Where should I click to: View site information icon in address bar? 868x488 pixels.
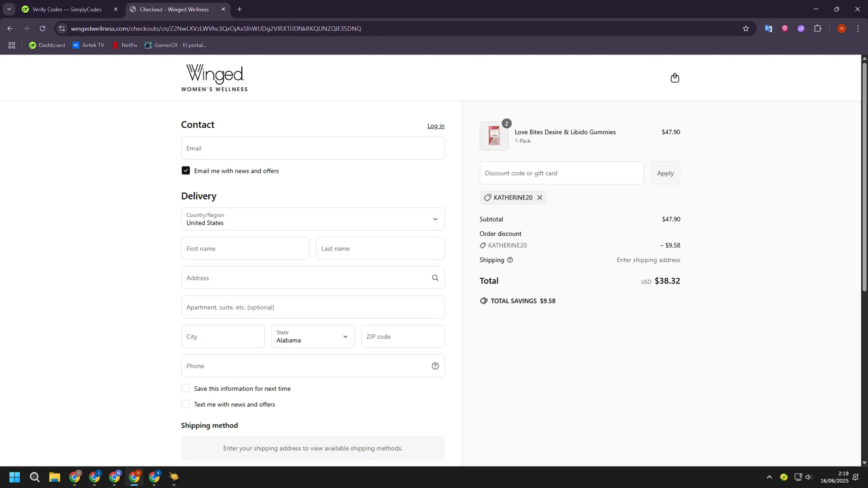pos(62,28)
